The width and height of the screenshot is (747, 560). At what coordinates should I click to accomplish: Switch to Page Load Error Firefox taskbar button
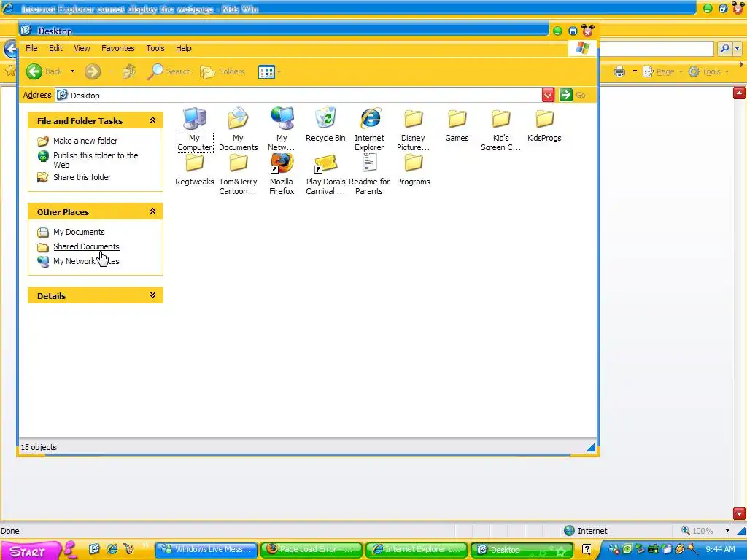pos(311,550)
